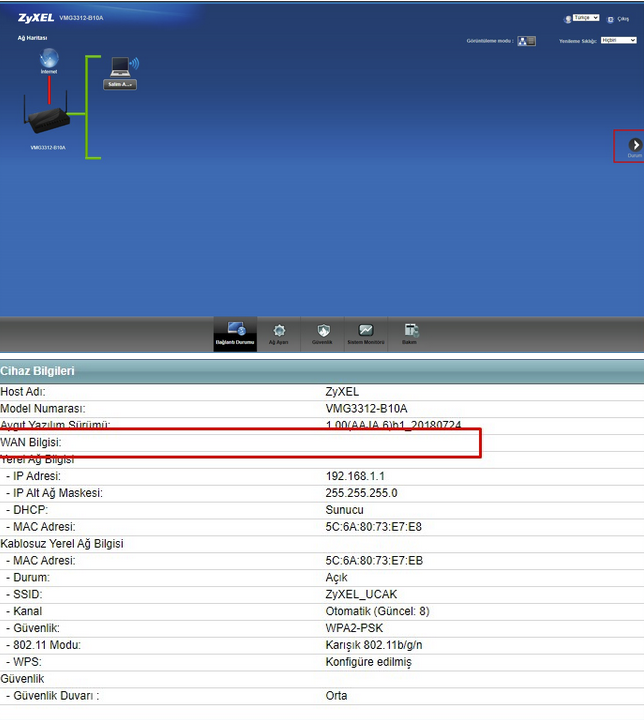Click the Durum arrow button
The height and width of the screenshot is (721, 644).
(635, 145)
